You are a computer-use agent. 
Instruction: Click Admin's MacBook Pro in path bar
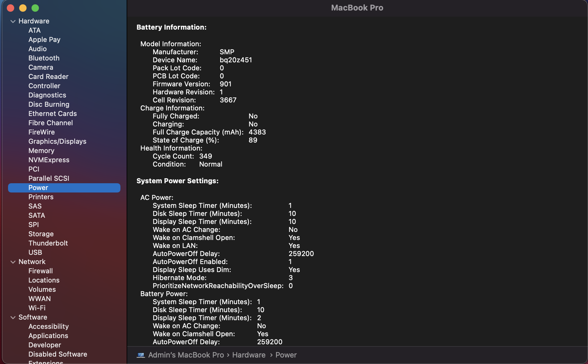coord(186,355)
